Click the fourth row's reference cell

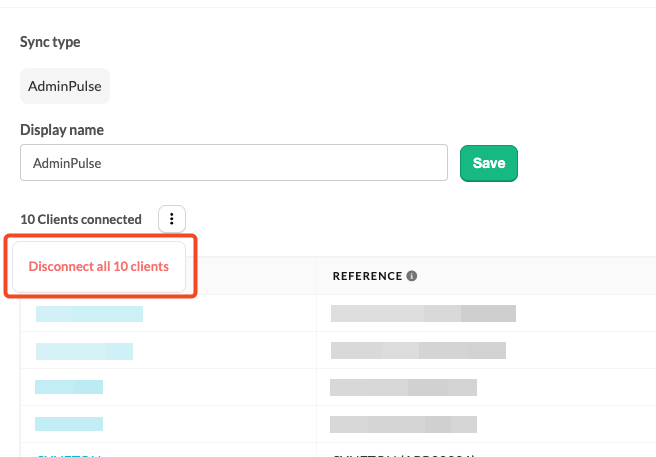(x=403, y=424)
